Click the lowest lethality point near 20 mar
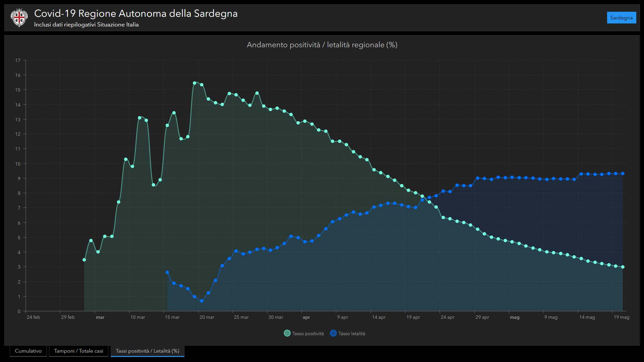 tap(202, 301)
